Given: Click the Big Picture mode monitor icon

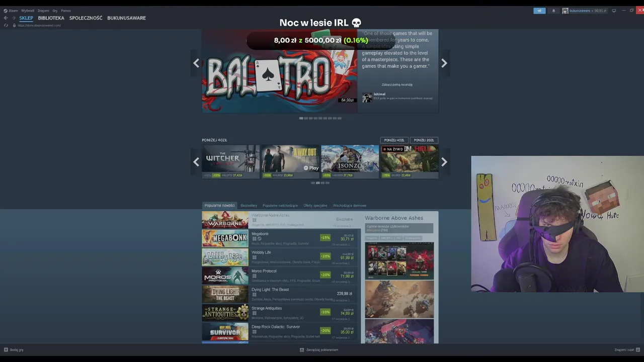Looking at the screenshot, I should (614, 11).
